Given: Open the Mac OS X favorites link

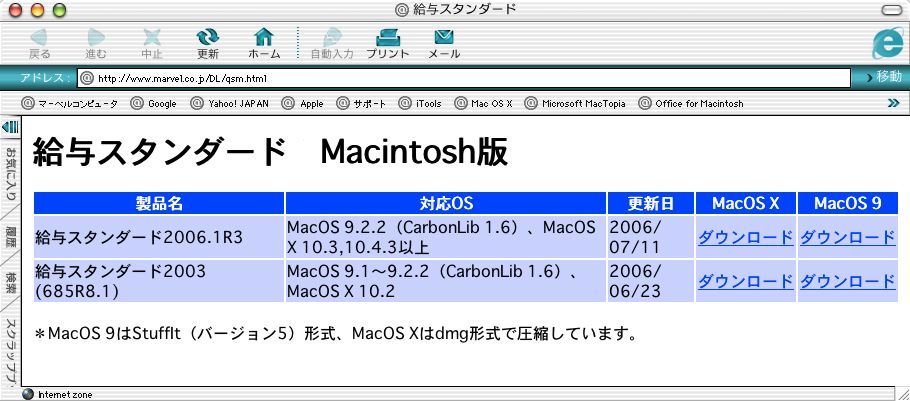Looking at the screenshot, I should pos(483,104).
